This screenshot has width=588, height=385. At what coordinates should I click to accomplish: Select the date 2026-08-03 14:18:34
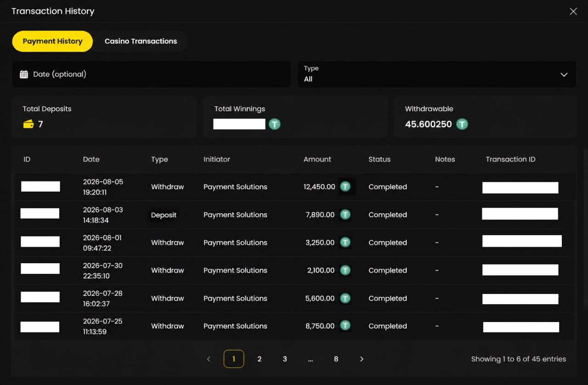click(x=103, y=215)
